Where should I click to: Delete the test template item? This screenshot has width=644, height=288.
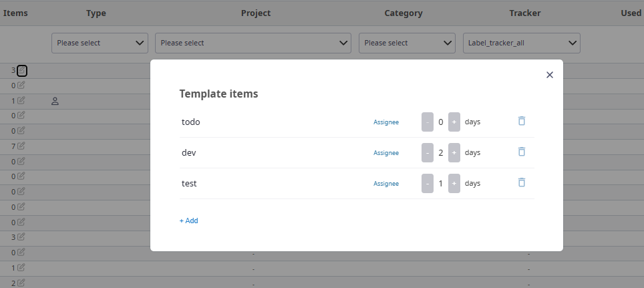coord(522,183)
